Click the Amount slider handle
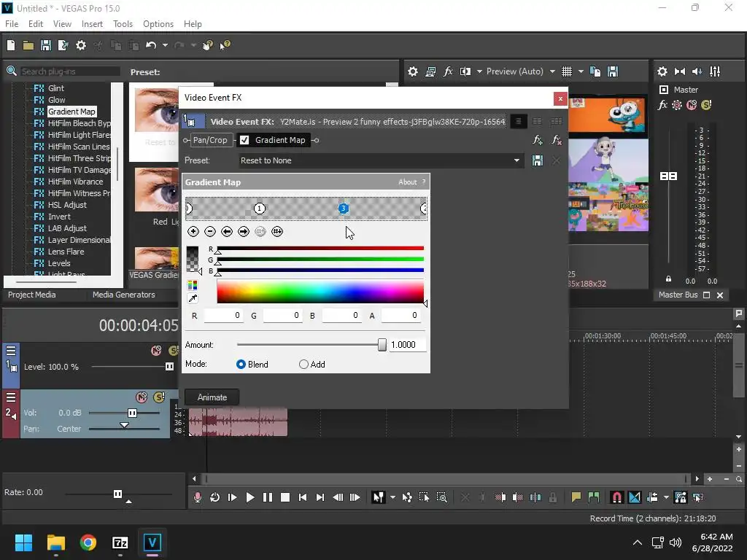Viewport: 747px width, 560px height. tap(382, 345)
